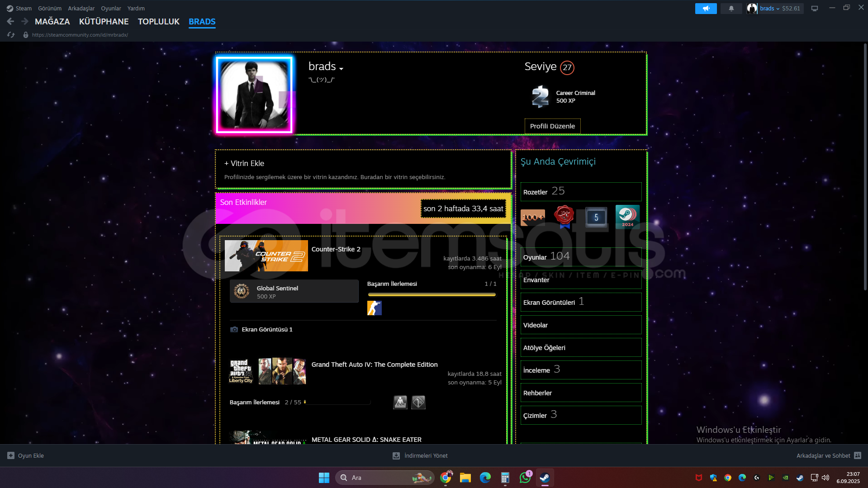The image size is (868, 488).
Task: Open the red wax seal badge
Action: pyautogui.click(x=564, y=217)
